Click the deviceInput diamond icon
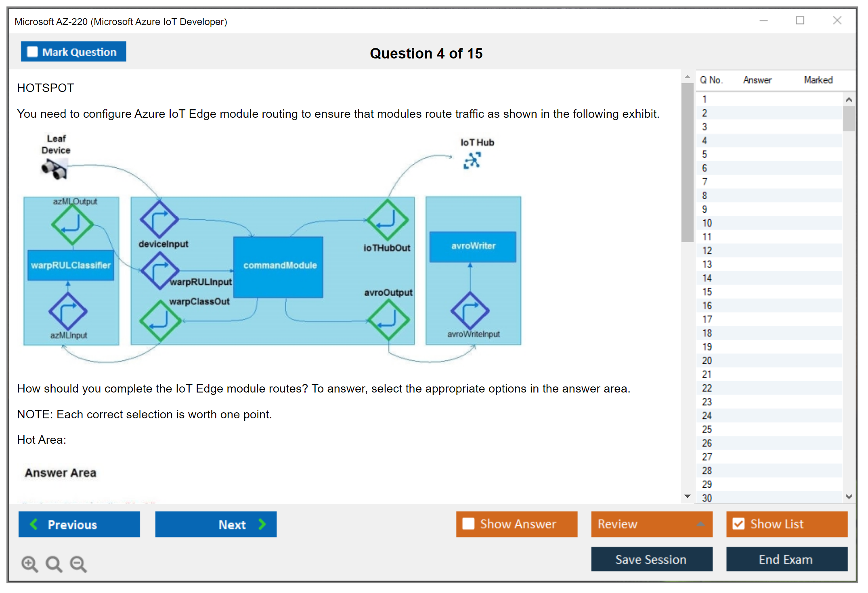The image size is (868, 593). (x=159, y=220)
